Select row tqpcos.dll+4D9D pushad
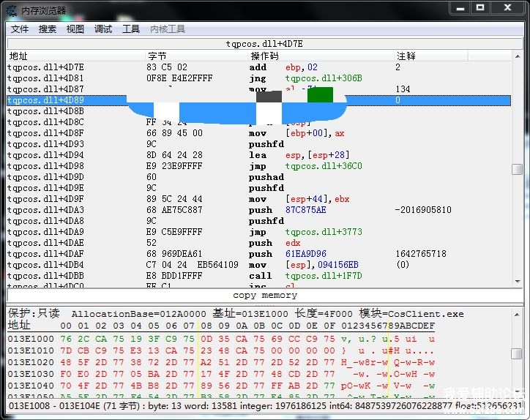The width and height of the screenshot is (530, 420). point(259,177)
